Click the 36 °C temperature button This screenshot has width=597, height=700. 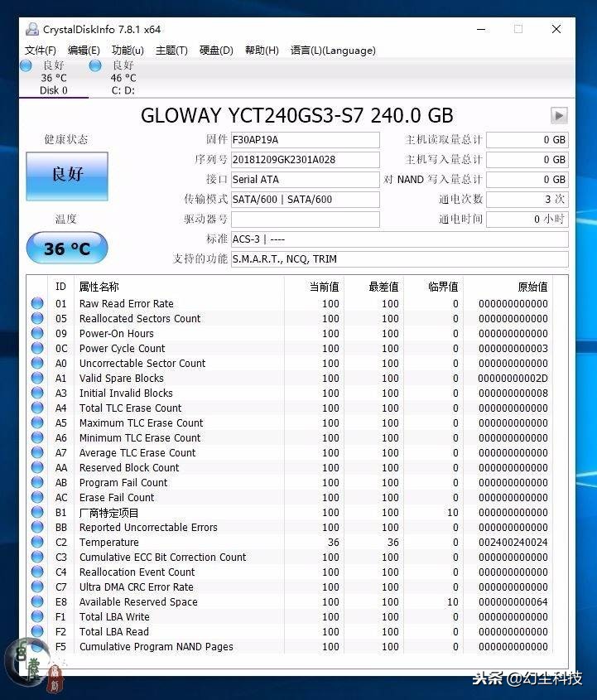coord(67,248)
